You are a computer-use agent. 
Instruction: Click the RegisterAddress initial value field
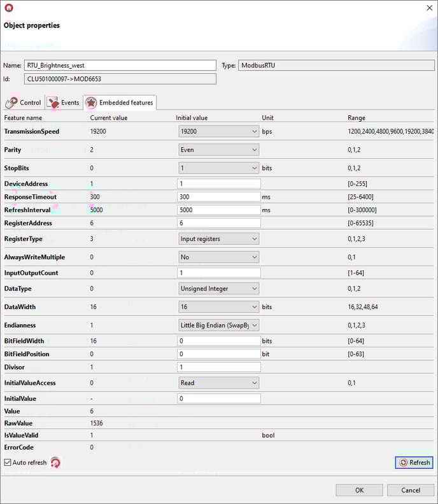point(218,223)
